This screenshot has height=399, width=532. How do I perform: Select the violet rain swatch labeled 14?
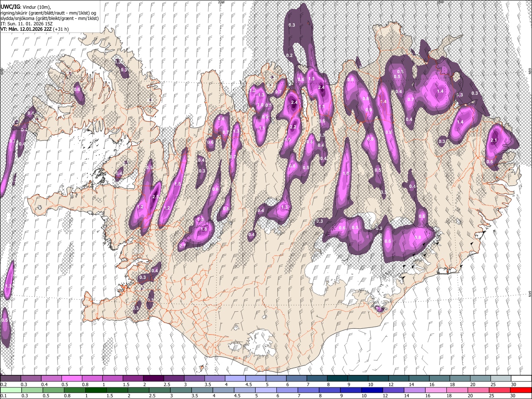pos(414,390)
